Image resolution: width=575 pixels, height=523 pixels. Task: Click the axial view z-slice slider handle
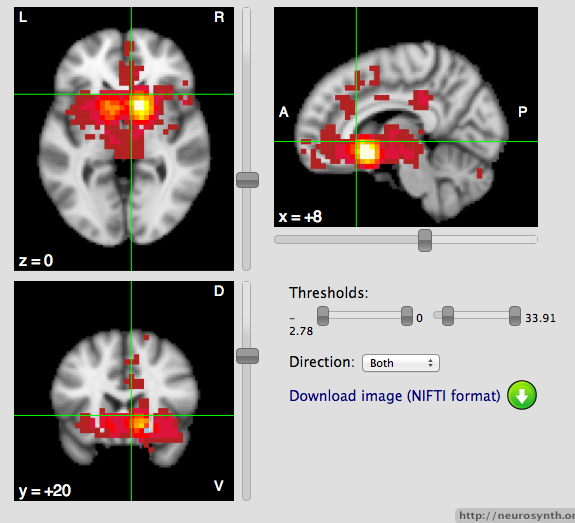(x=248, y=180)
